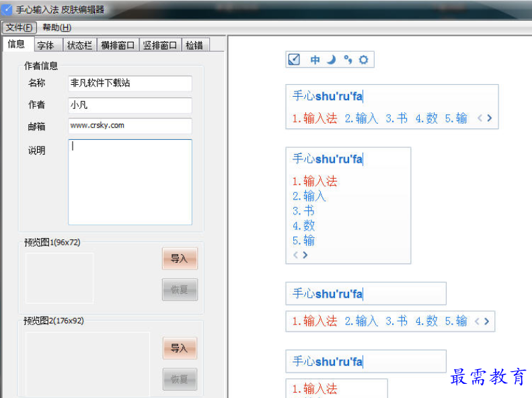This screenshot has height=398, width=532.
Task: Select candidate 1.输入法 in split candidate bar
Action: pos(315,321)
